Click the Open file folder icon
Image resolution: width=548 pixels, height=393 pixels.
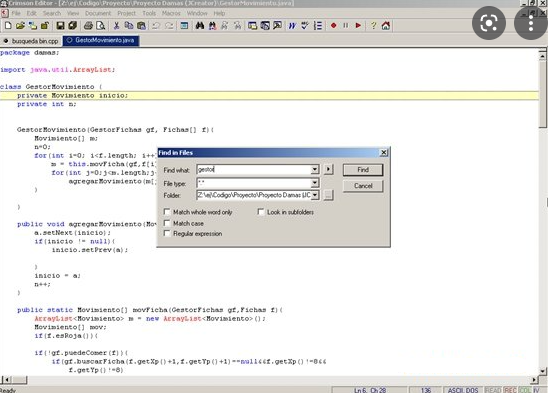(20, 26)
